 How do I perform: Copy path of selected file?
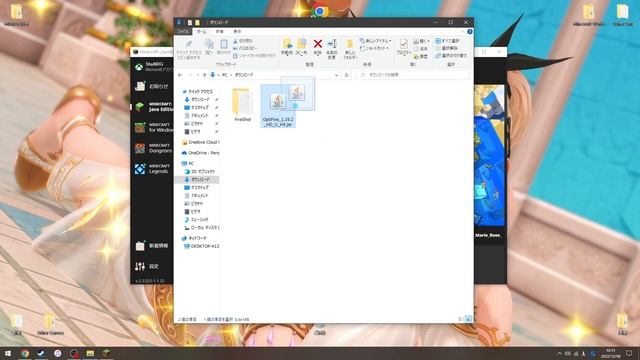(x=245, y=48)
